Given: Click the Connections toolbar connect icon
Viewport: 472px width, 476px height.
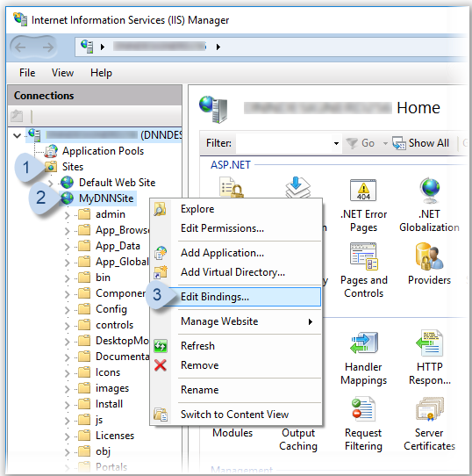Looking at the screenshot, I should [x=17, y=116].
